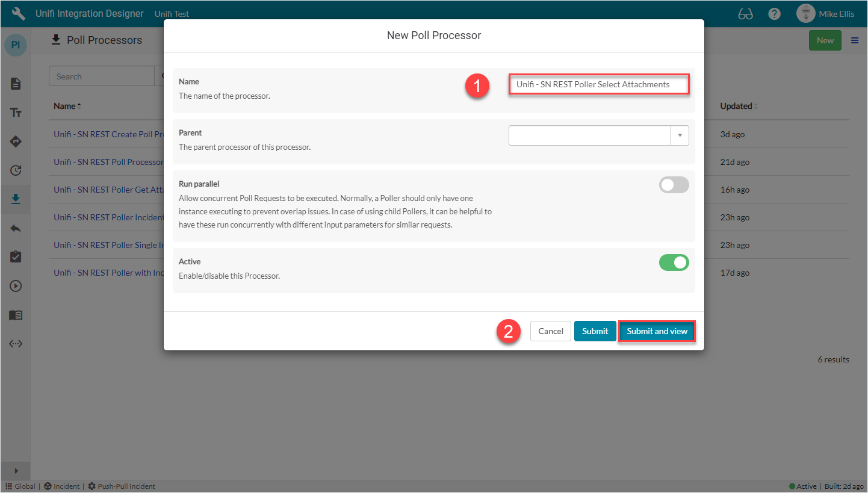Image resolution: width=868 pixels, height=493 pixels.
Task: Click the Submit and view button
Action: click(x=657, y=331)
